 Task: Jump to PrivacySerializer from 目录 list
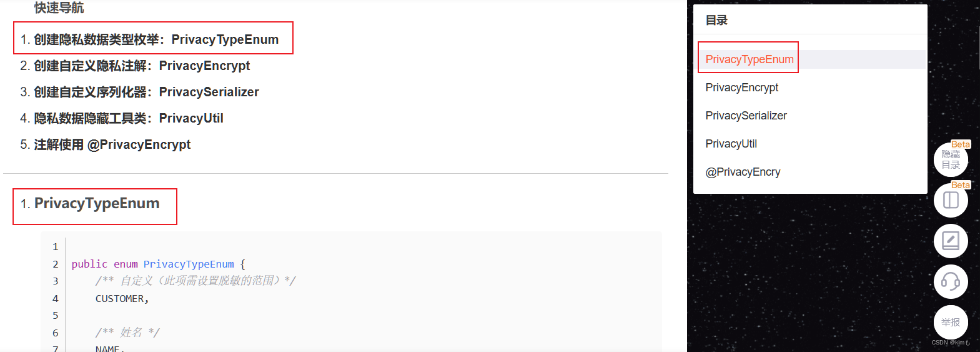pos(746,116)
